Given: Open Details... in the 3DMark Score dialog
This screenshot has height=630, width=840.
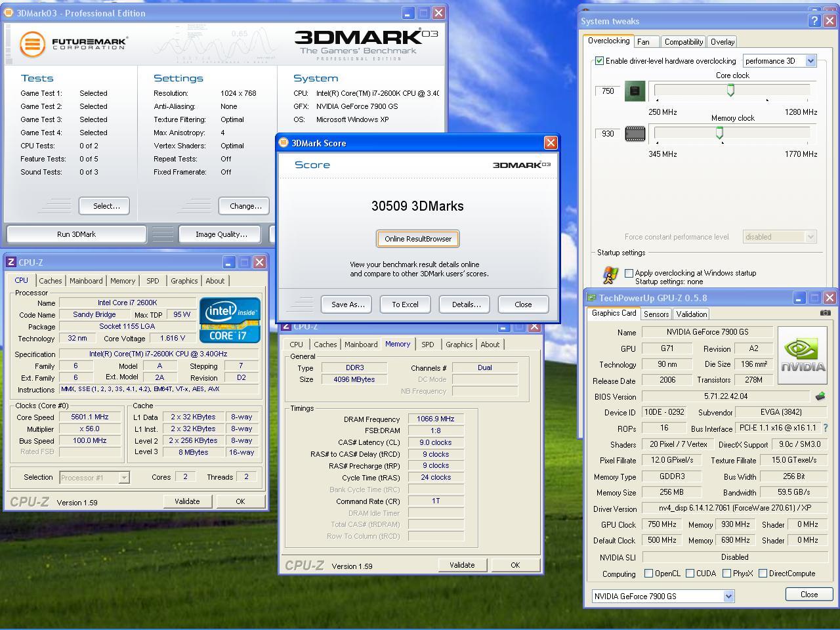Looking at the screenshot, I should click(466, 304).
